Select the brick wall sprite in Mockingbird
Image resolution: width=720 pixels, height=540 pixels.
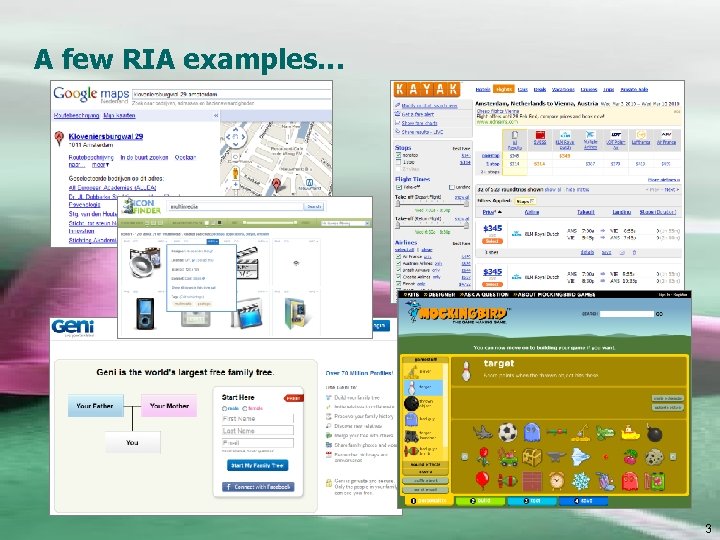tap(532, 482)
